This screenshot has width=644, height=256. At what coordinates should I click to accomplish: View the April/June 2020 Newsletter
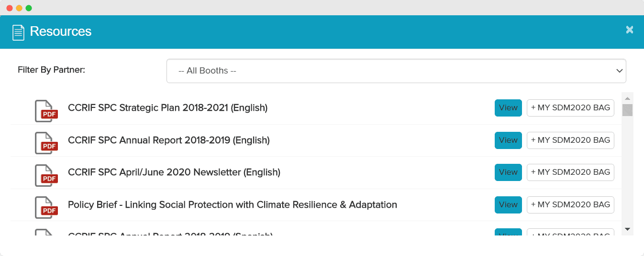click(508, 172)
